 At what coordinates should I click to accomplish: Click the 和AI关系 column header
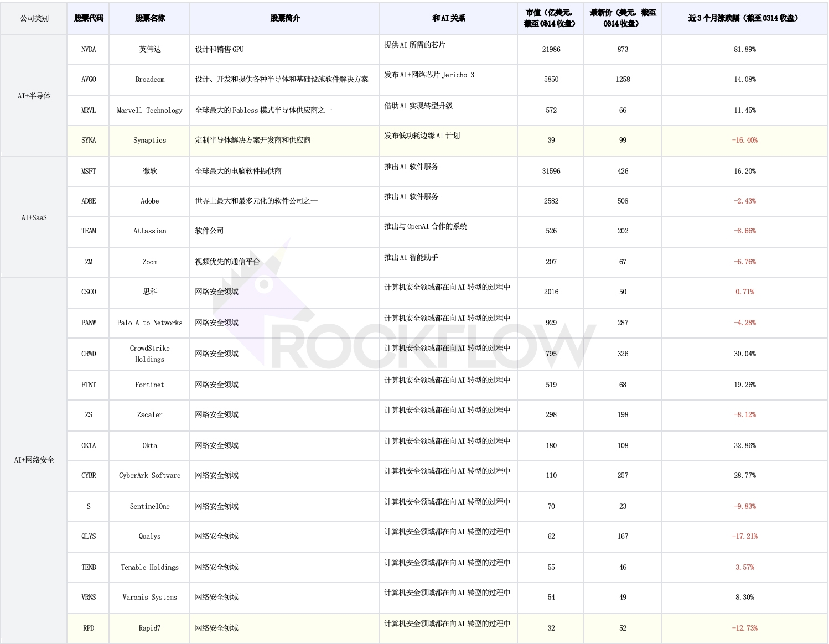[x=448, y=18]
